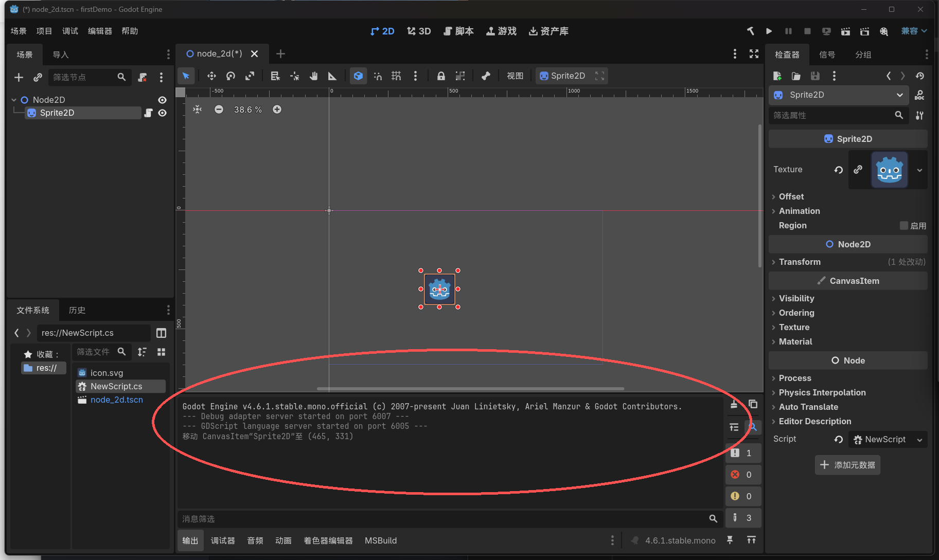939x560 pixels.
Task: Toggle error messages filter
Action: click(743, 475)
